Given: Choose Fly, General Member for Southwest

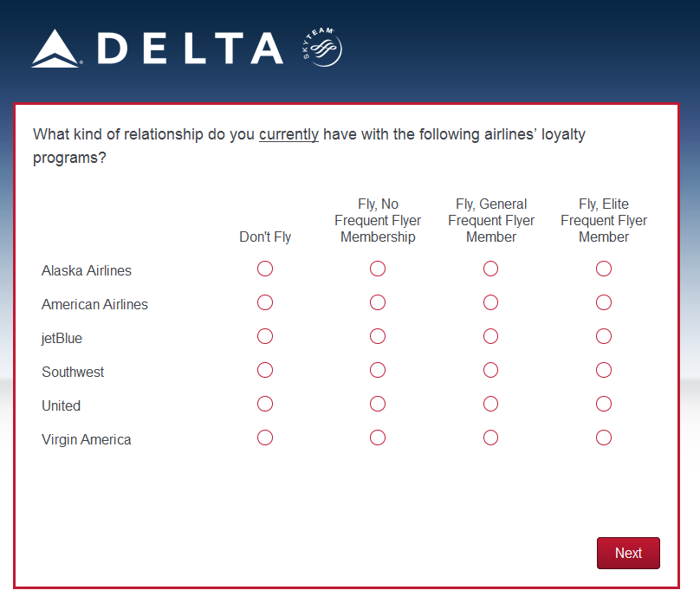Looking at the screenshot, I should tap(490, 370).
